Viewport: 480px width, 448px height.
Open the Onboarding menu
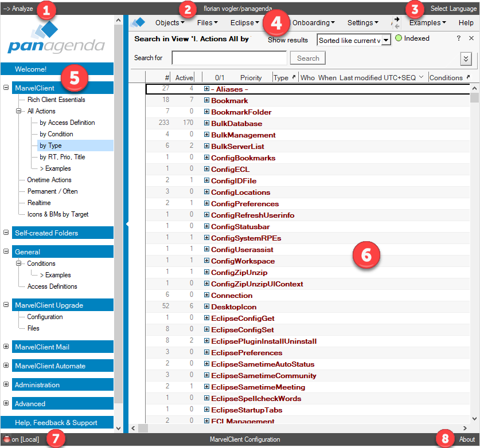(314, 23)
